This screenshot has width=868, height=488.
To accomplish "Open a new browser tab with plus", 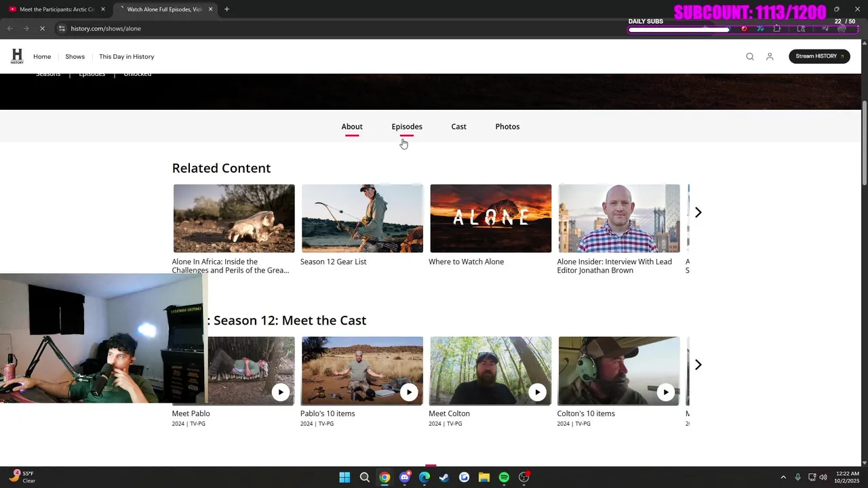I will pos(227,9).
